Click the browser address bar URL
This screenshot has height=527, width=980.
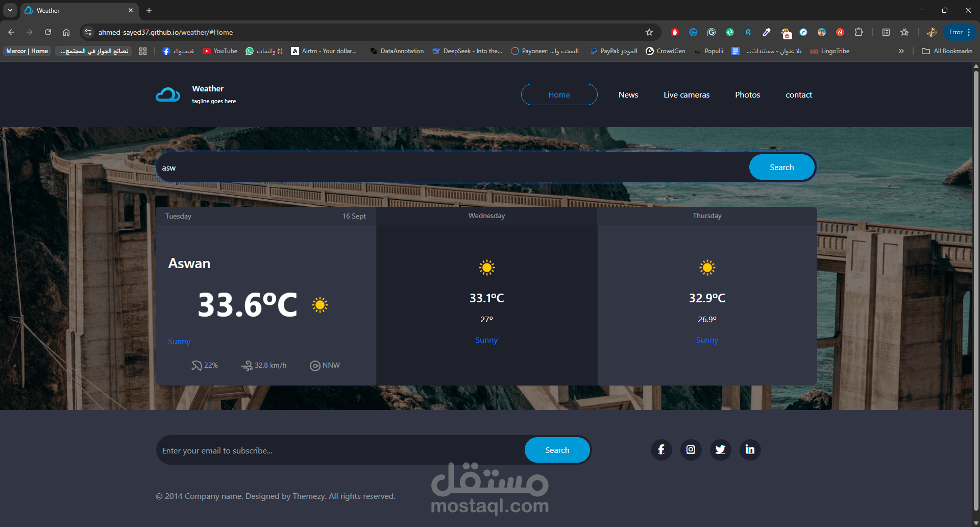coord(165,32)
